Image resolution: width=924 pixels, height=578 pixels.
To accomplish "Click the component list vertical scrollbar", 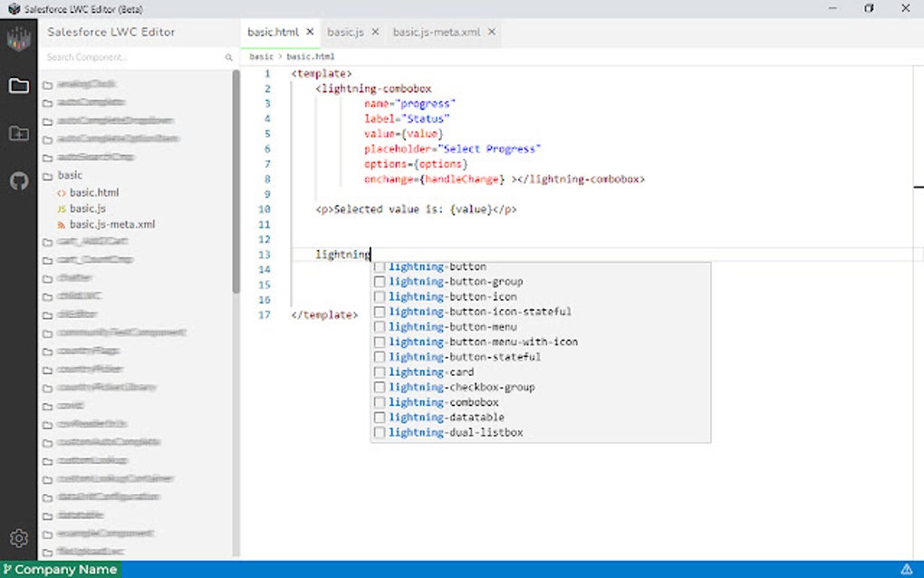I will [236, 181].
